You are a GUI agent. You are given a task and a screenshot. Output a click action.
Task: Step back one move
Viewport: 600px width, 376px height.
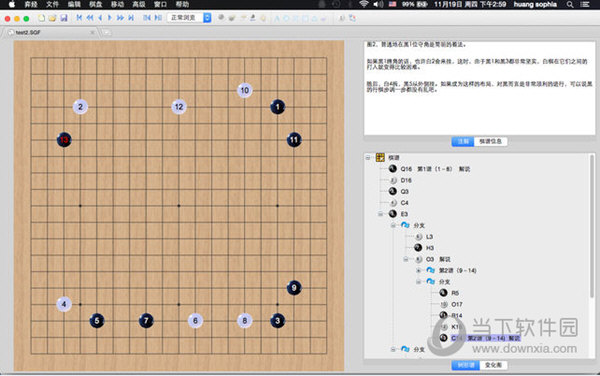coord(100,18)
